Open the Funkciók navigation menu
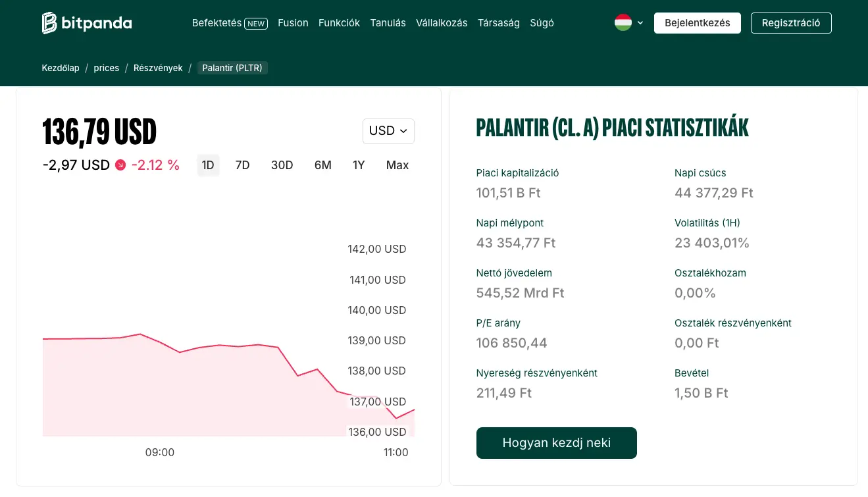 pyautogui.click(x=339, y=23)
